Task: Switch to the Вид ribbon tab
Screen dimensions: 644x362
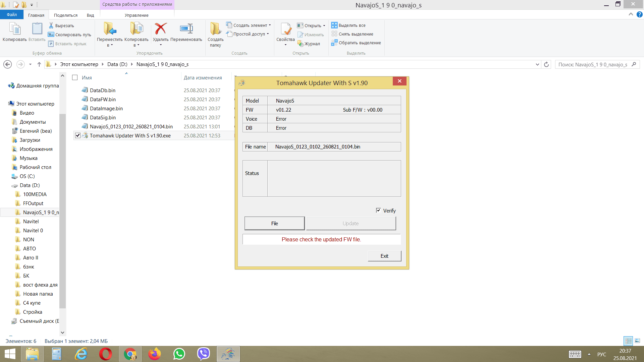Action: click(90, 15)
